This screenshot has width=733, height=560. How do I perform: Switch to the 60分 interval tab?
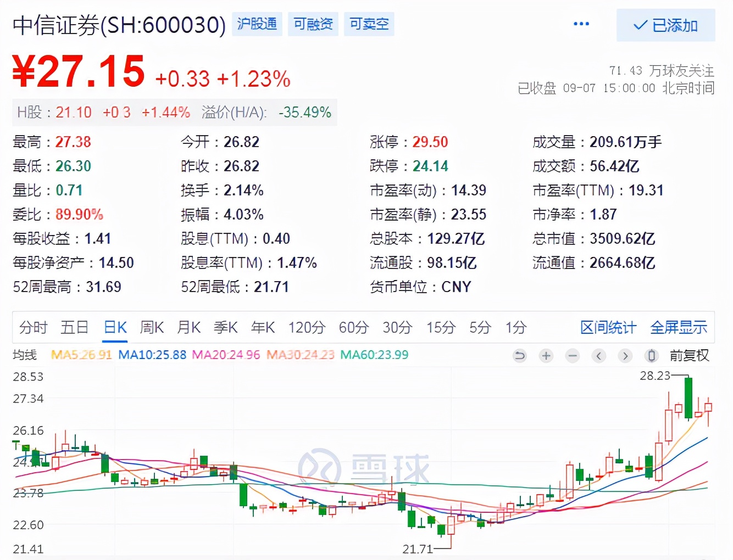coord(353,327)
